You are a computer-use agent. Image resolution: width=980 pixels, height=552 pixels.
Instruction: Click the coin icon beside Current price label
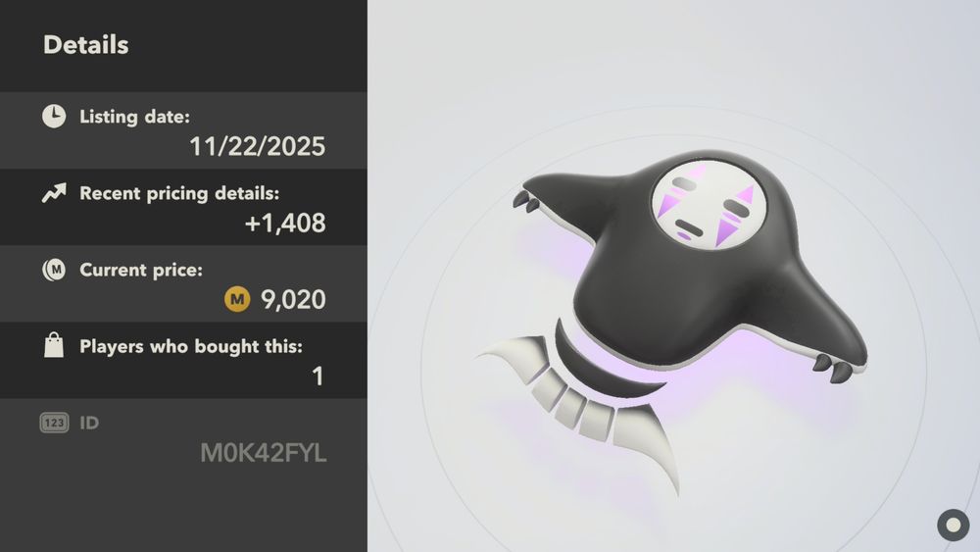click(x=54, y=270)
